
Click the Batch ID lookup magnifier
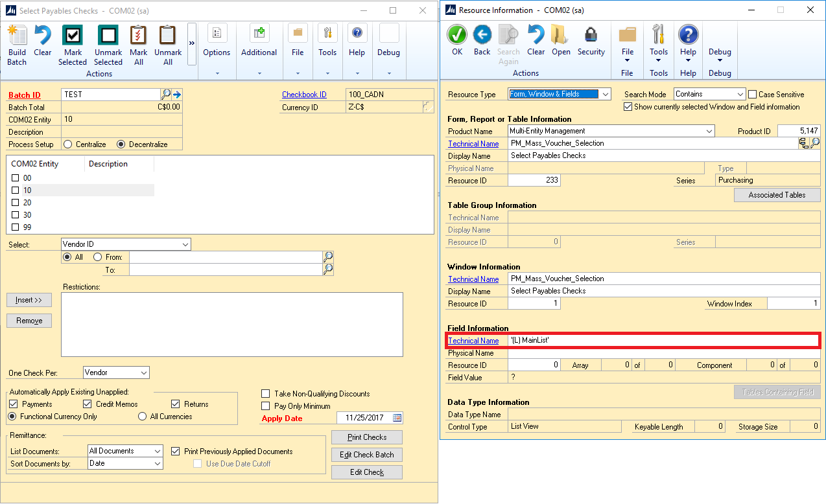tap(166, 95)
